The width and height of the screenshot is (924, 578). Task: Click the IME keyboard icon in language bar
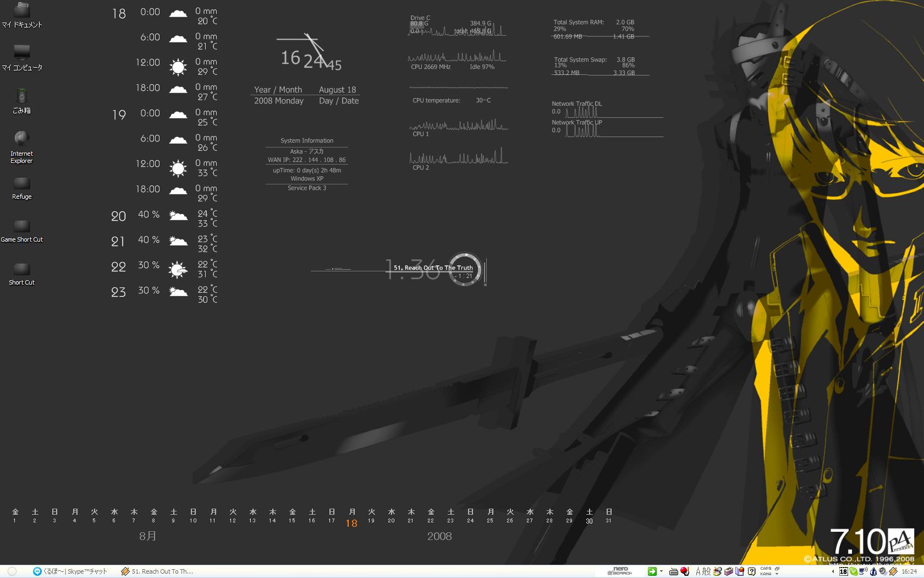(673, 571)
